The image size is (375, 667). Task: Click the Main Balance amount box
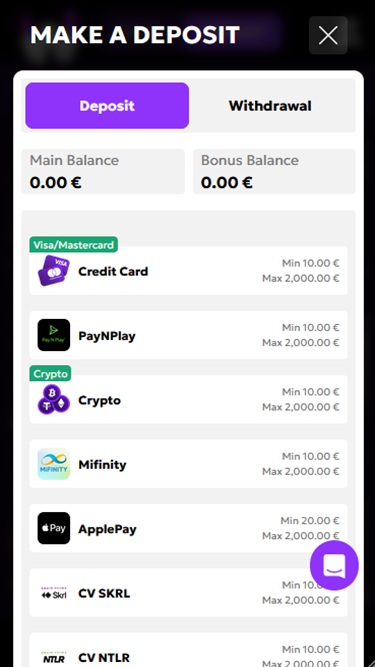pos(103,171)
